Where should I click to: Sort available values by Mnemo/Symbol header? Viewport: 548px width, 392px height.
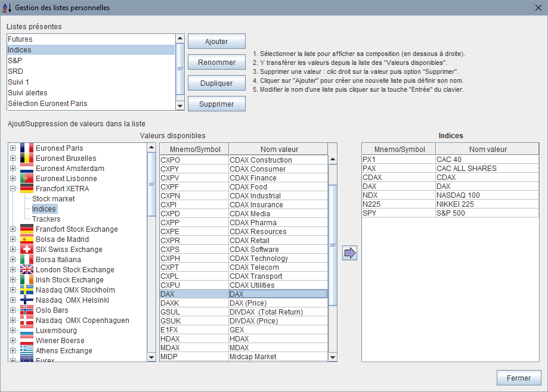tap(194, 149)
